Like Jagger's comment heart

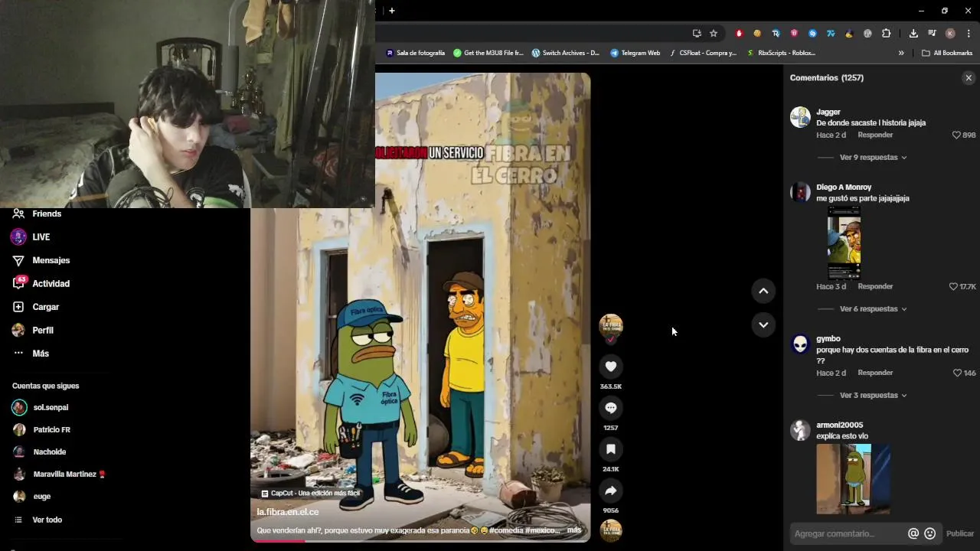[x=956, y=135]
